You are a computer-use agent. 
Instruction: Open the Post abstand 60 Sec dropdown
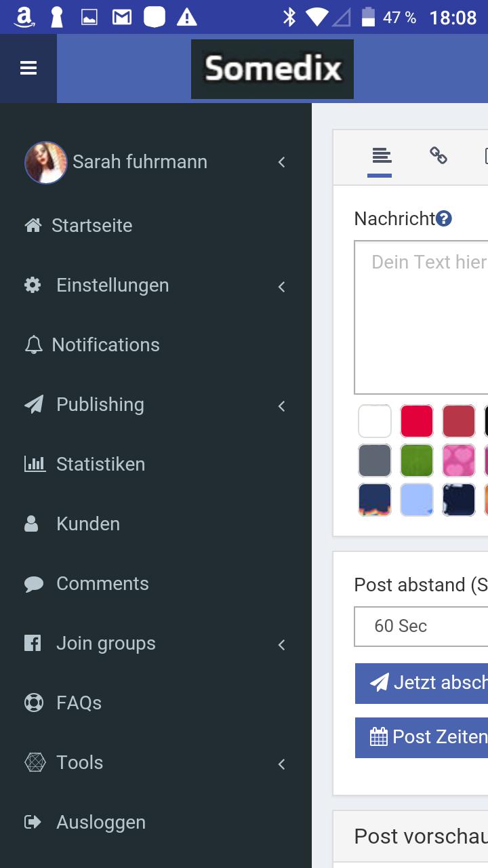(x=420, y=626)
